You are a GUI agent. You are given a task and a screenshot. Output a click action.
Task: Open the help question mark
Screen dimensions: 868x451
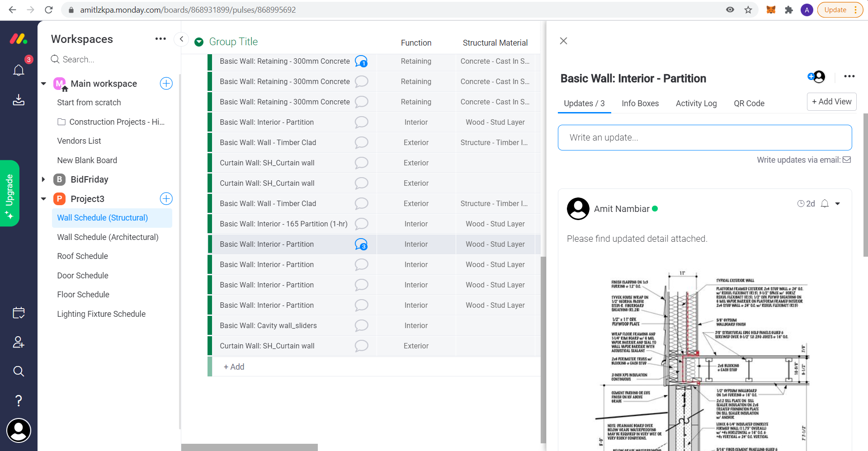(19, 400)
